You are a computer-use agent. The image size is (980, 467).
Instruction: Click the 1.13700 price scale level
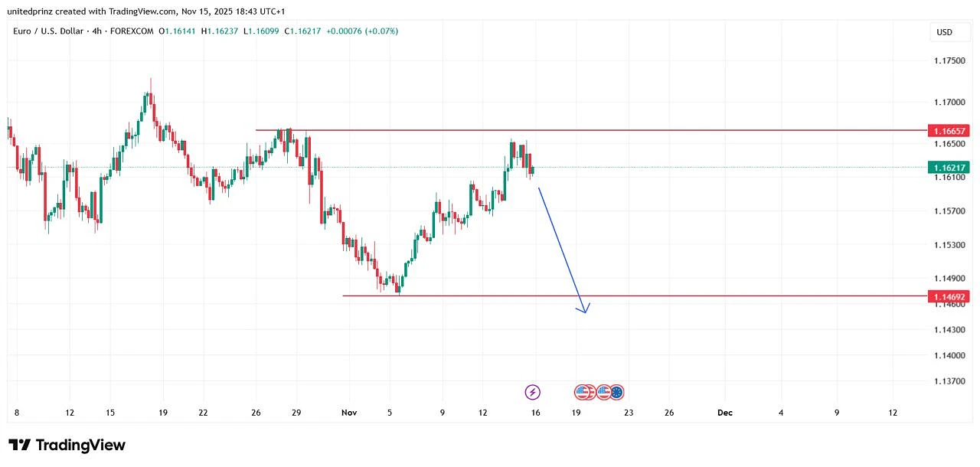949,380
